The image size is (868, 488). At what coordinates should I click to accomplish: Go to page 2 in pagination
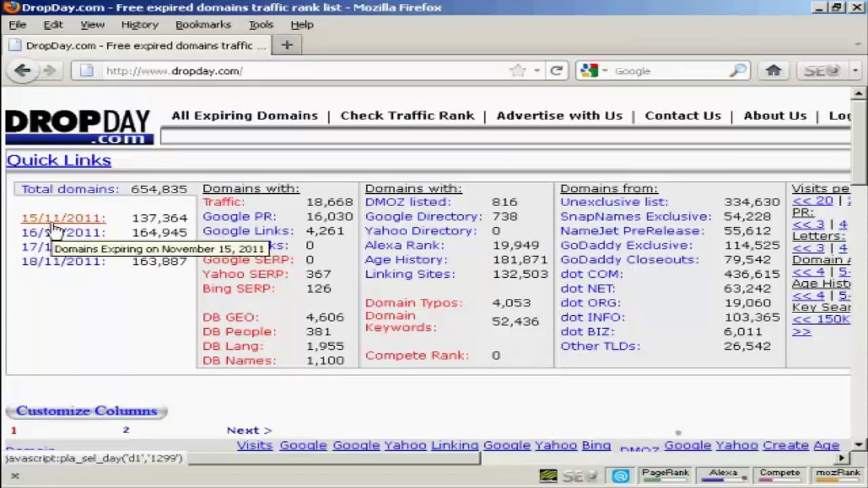click(125, 430)
